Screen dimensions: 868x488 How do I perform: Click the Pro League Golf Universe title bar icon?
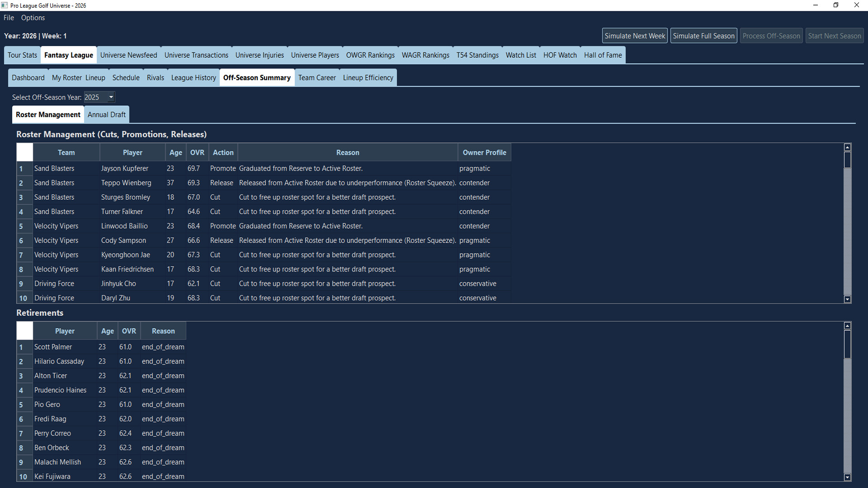click(5, 5)
